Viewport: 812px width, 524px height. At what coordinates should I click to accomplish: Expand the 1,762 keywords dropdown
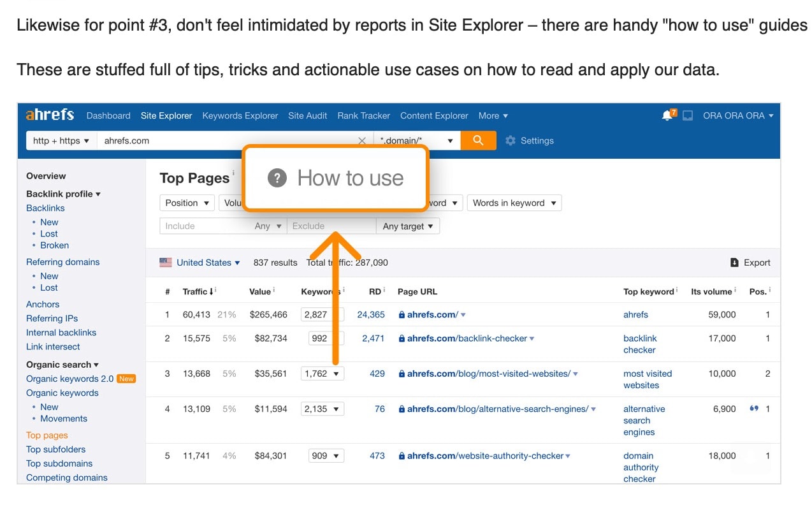pos(323,374)
